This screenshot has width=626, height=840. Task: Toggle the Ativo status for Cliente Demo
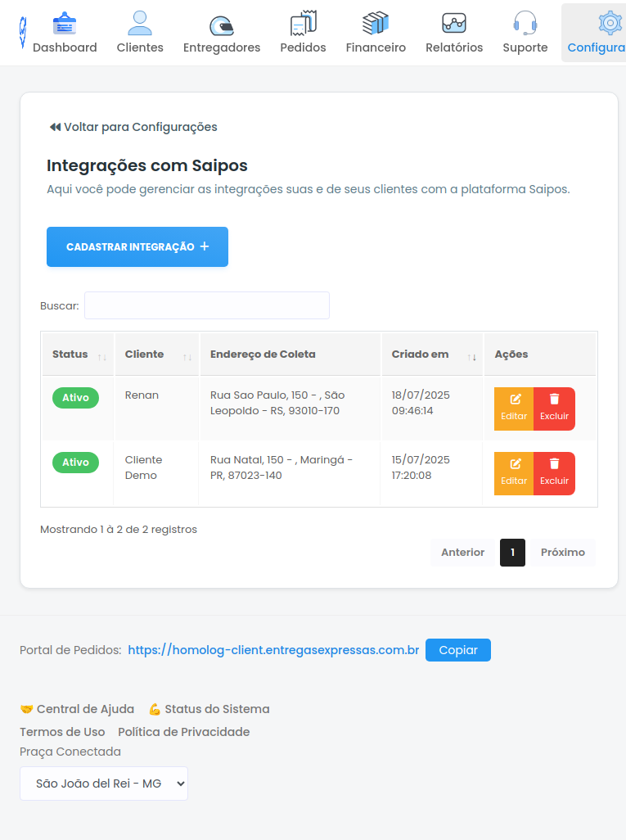[x=75, y=462]
